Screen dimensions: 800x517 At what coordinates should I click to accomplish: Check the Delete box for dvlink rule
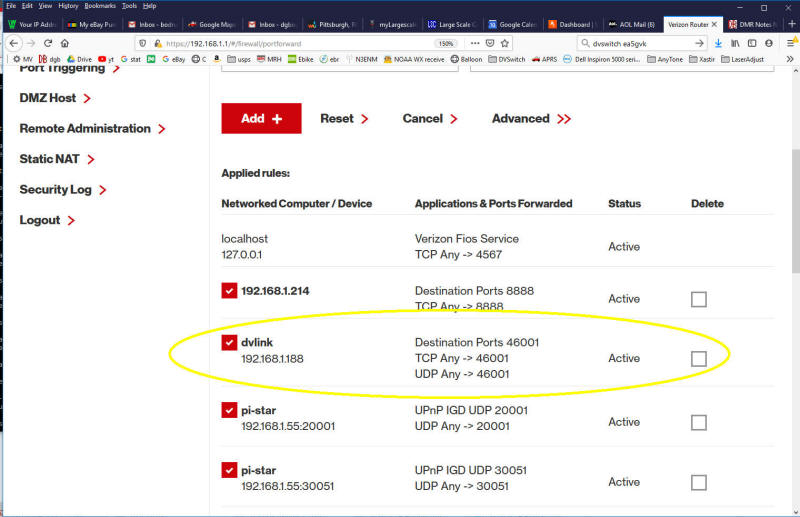pyautogui.click(x=698, y=358)
